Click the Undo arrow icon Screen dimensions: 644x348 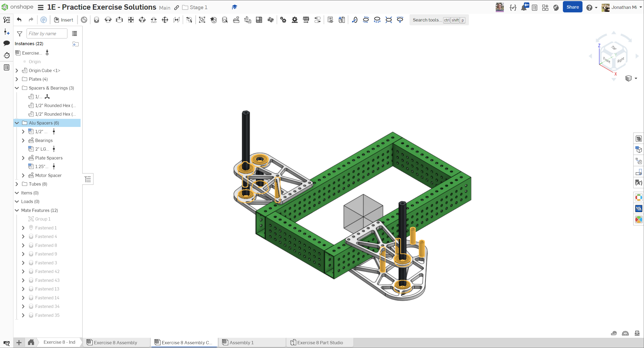[19, 20]
